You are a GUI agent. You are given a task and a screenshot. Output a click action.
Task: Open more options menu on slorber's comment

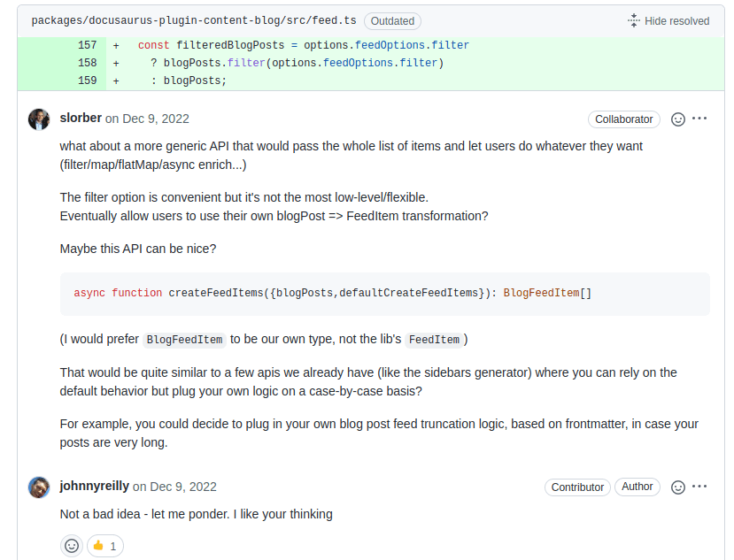pyautogui.click(x=699, y=119)
